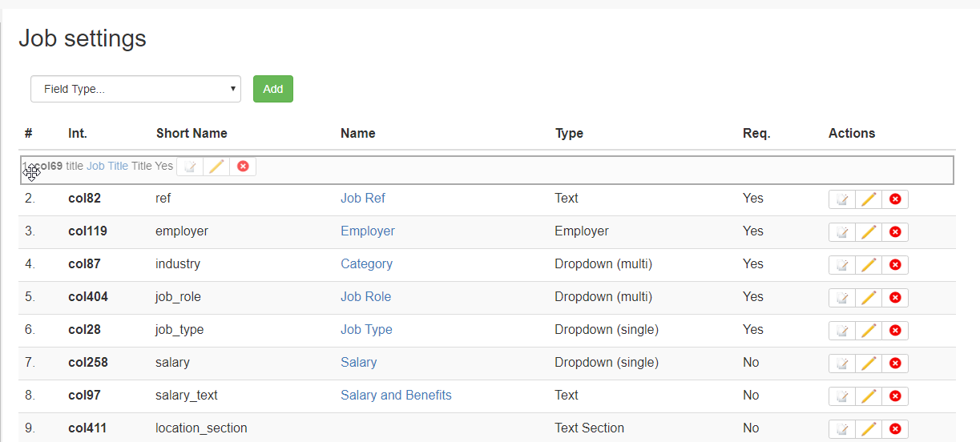Screen dimensions: 980x442
Task: Edit the salary_text row with the pencil icon
Action: click(x=869, y=396)
